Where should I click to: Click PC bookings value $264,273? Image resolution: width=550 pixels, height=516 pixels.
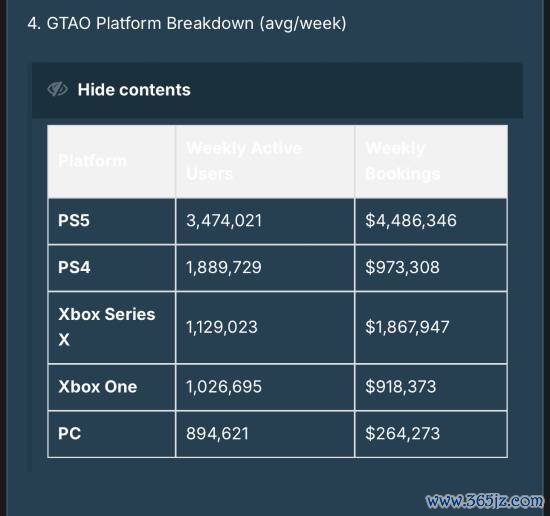click(x=402, y=434)
